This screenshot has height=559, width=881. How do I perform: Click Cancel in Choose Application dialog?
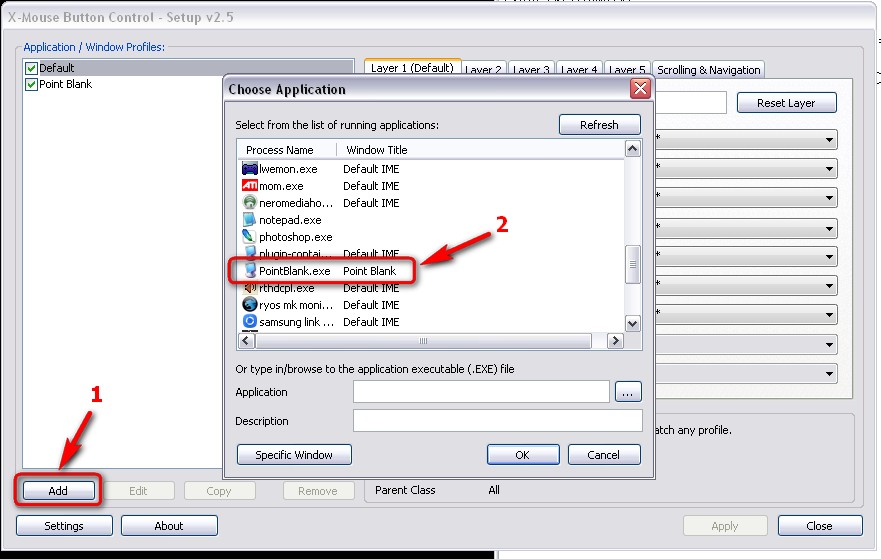pyautogui.click(x=604, y=455)
